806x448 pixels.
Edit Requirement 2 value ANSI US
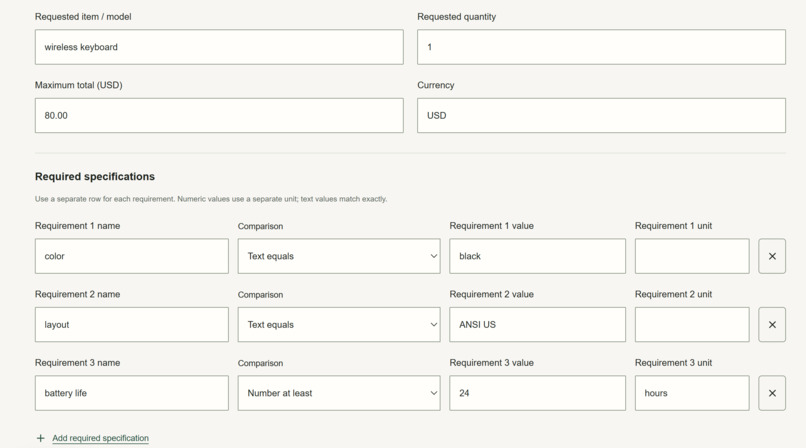[537, 325]
